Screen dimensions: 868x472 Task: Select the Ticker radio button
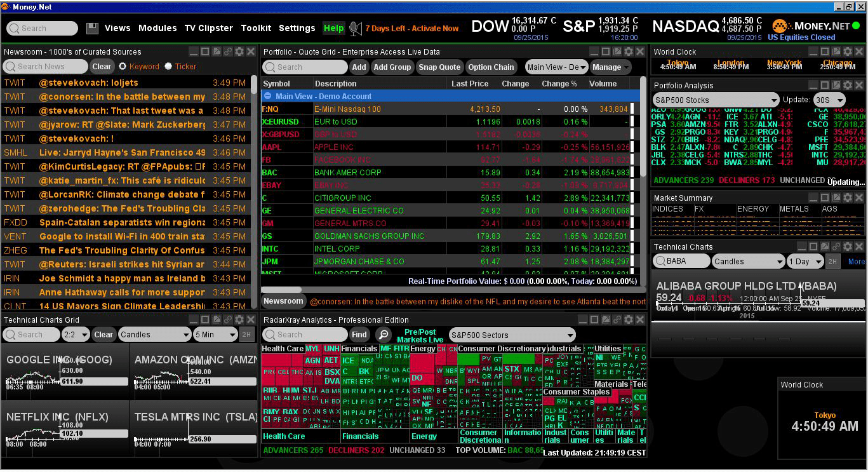tap(168, 66)
